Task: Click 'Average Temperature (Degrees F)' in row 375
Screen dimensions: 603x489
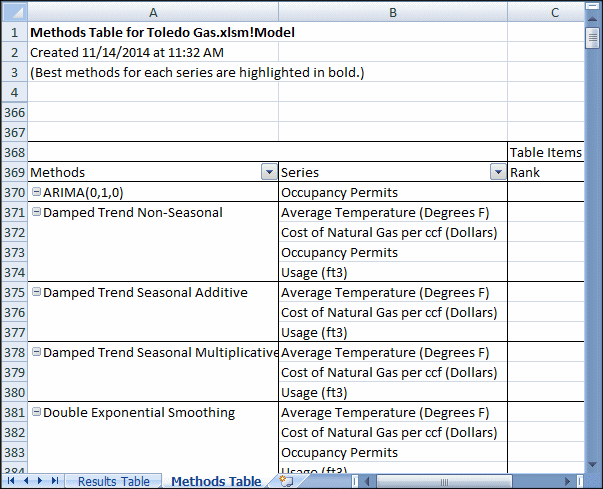Action: (x=385, y=292)
